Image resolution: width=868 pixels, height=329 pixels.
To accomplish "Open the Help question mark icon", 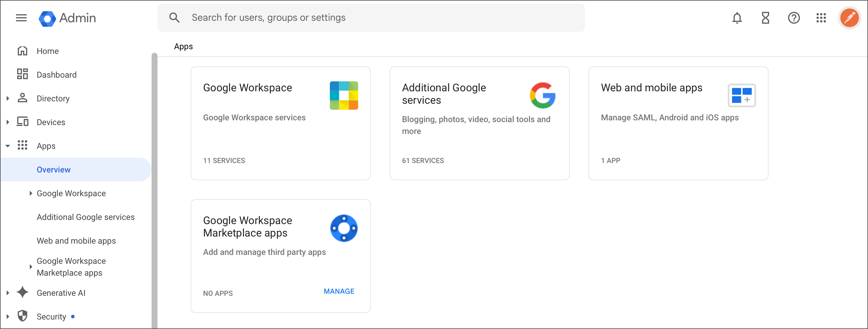I will point(793,18).
